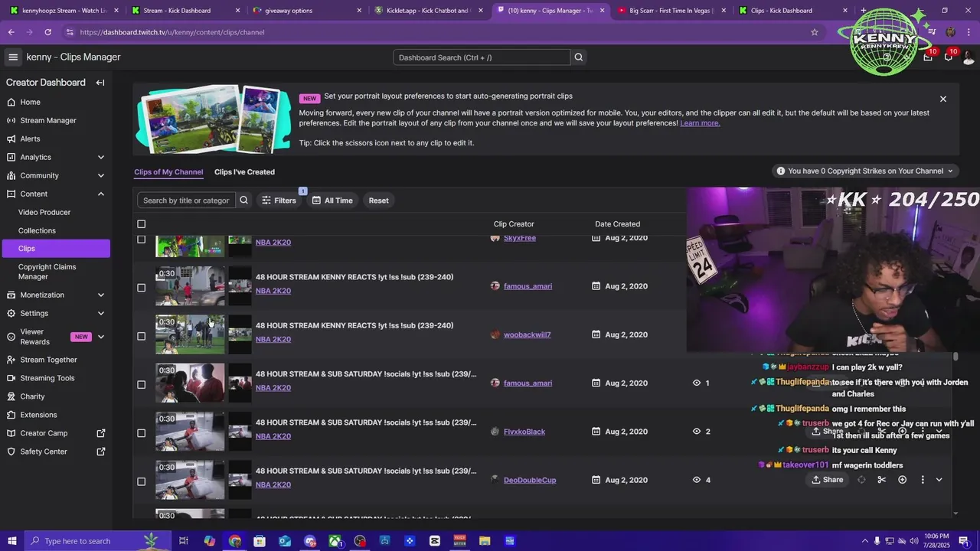Dismiss the portrait clips banner
980x551 pixels.
pyautogui.click(x=943, y=99)
